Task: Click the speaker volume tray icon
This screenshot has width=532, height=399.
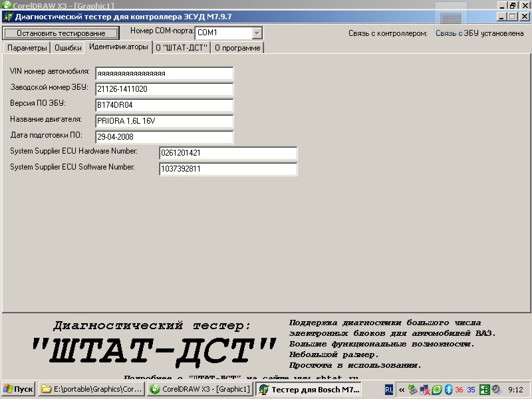Action: [496, 390]
